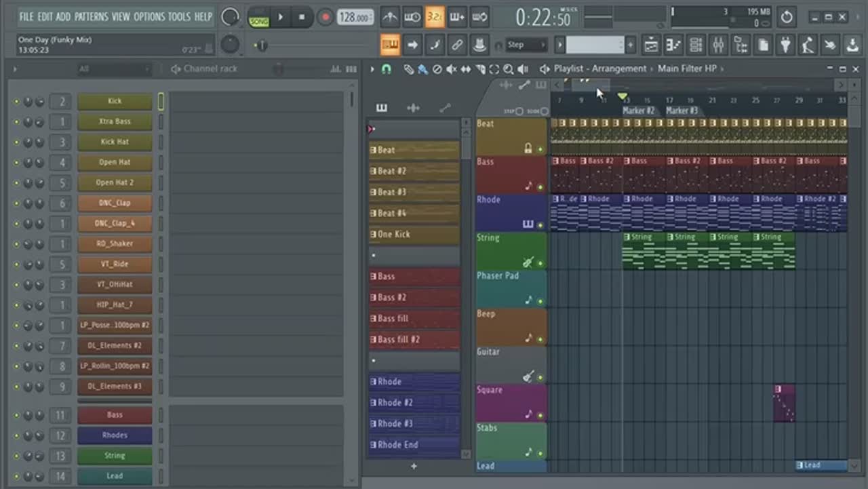
Task: Open the PATTERNS menu
Action: pyautogui.click(x=90, y=17)
